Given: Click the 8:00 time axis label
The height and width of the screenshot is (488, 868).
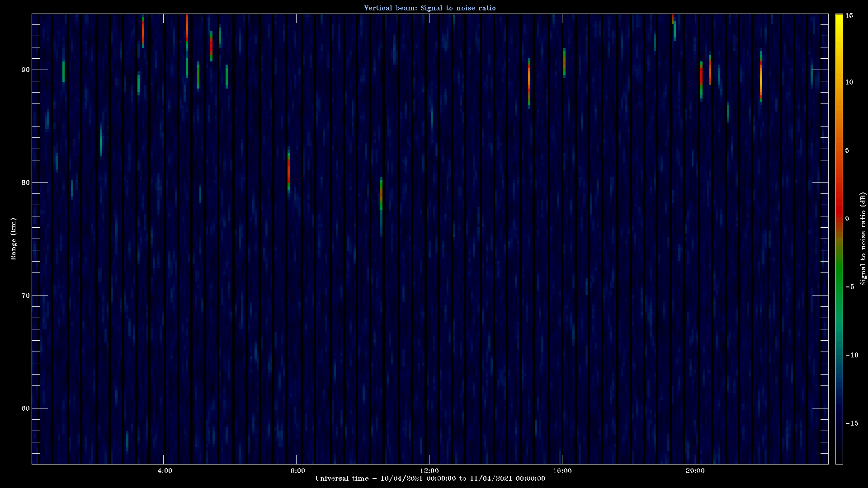Looking at the screenshot, I should tap(297, 470).
